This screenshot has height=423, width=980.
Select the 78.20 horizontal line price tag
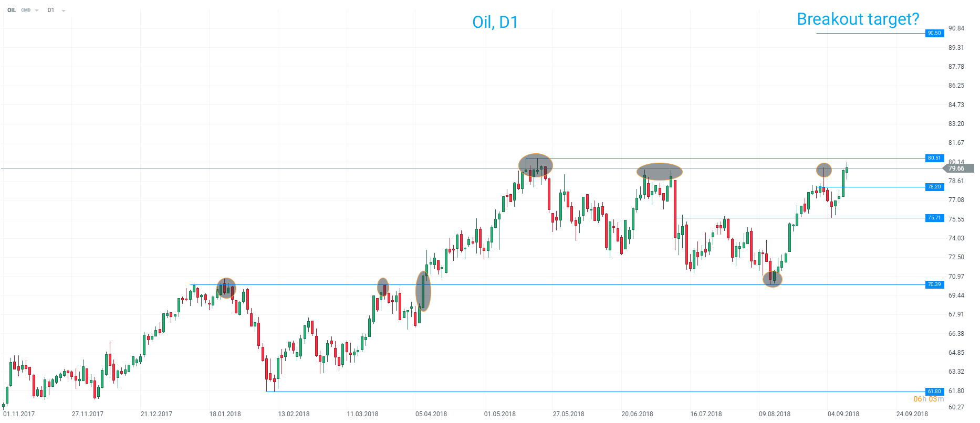click(x=934, y=187)
